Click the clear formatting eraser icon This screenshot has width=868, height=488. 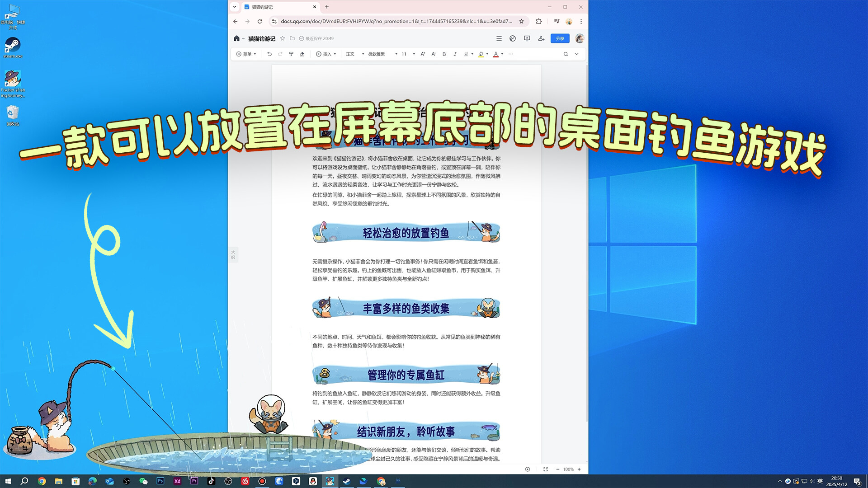click(x=302, y=54)
